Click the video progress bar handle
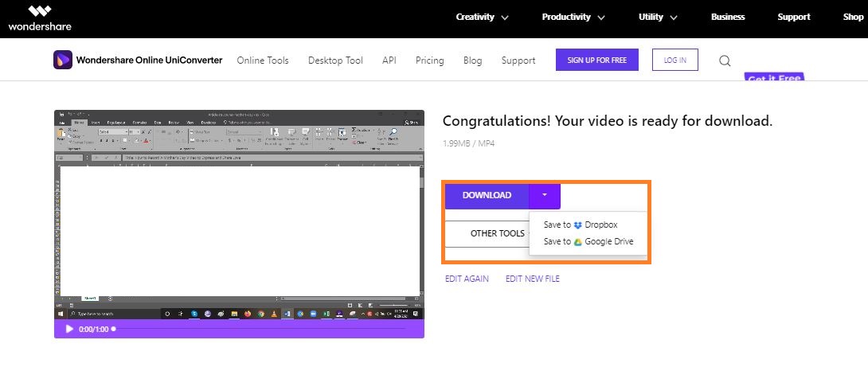This screenshot has height=375, width=868. coord(114,329)
